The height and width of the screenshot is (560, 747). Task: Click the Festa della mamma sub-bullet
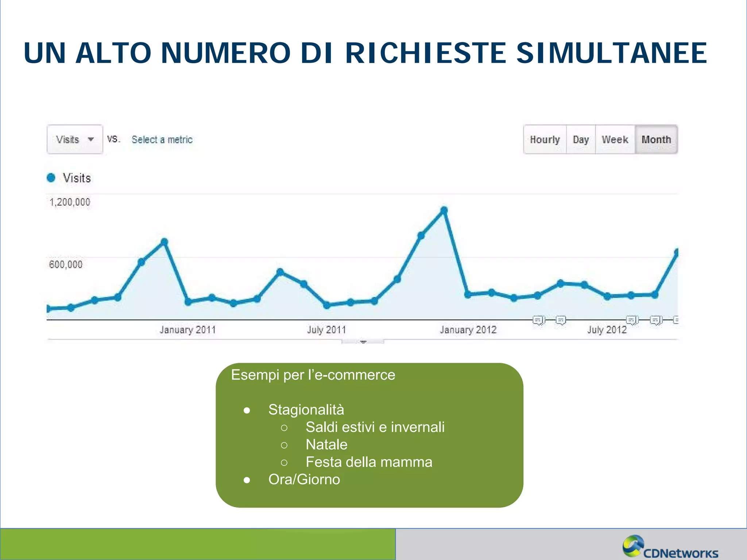click(369, 462)
